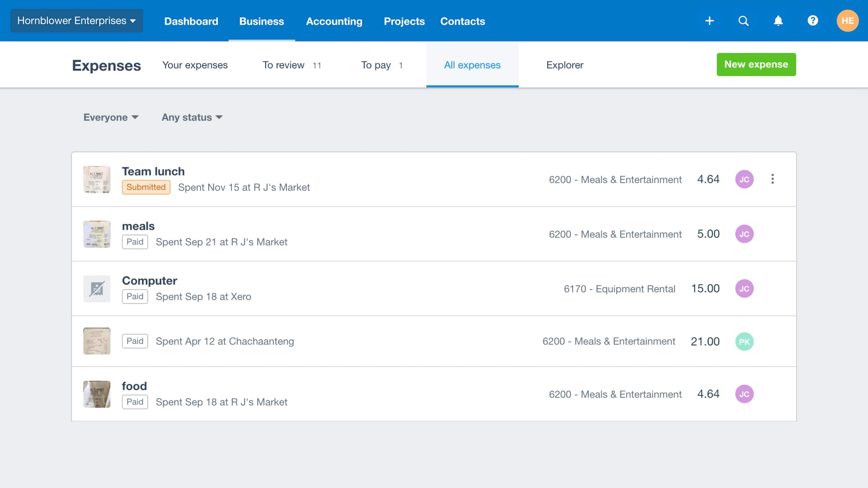Open the Any status filter dropdown
Image resolution: width=868 pixels, height=488 pixels.
pos(192,117)
